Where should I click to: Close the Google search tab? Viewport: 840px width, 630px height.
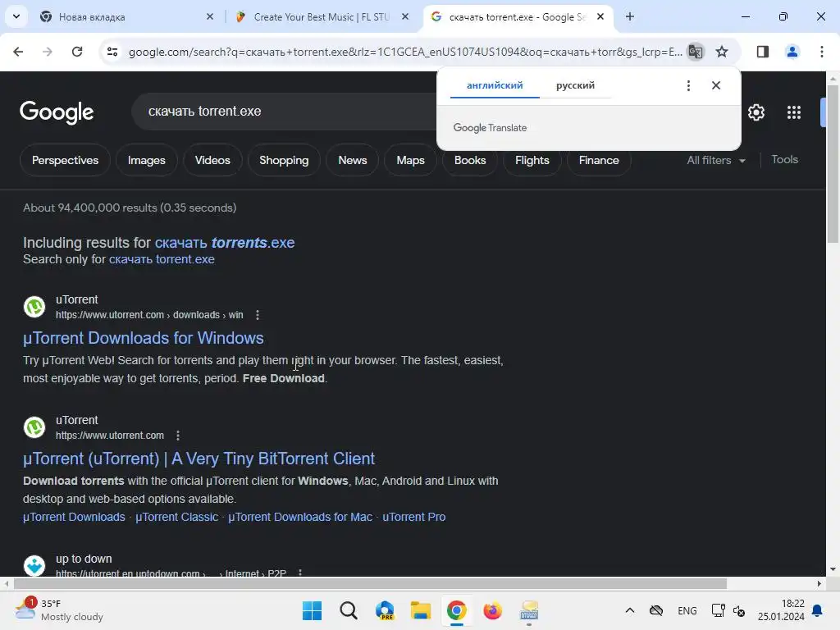tap(600, 17)
